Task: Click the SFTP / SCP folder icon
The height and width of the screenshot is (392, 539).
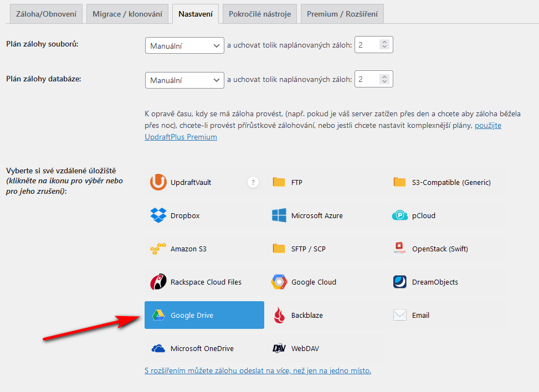Action: point(279,249)
